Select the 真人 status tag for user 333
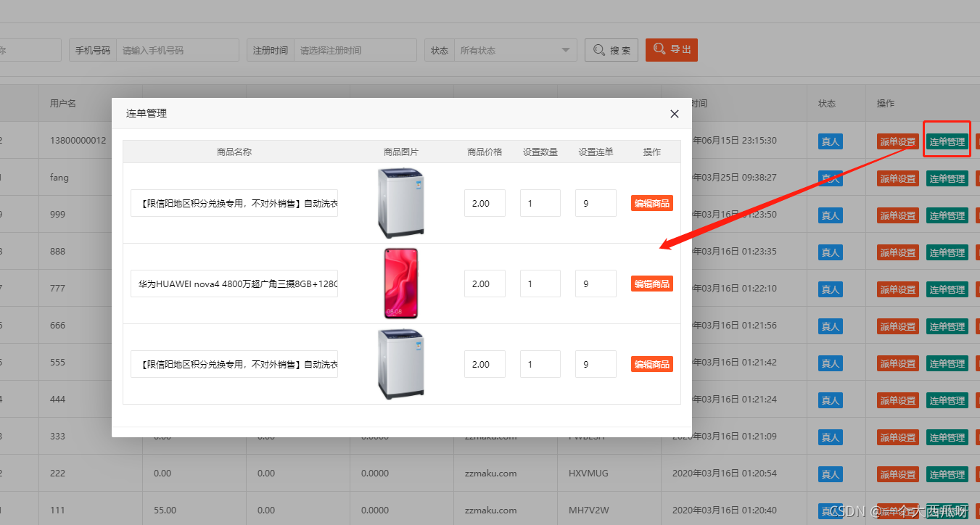 click(x=829, y=437)
